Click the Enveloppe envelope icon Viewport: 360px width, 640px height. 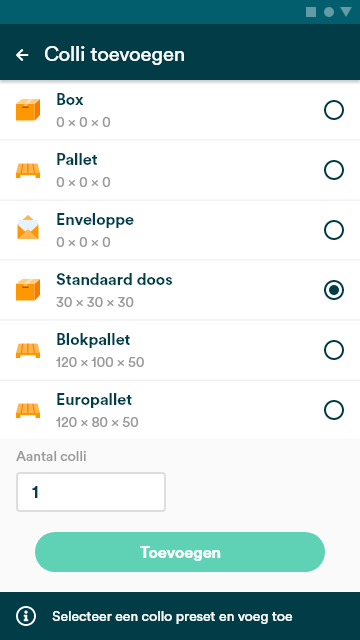pos(28,227)
